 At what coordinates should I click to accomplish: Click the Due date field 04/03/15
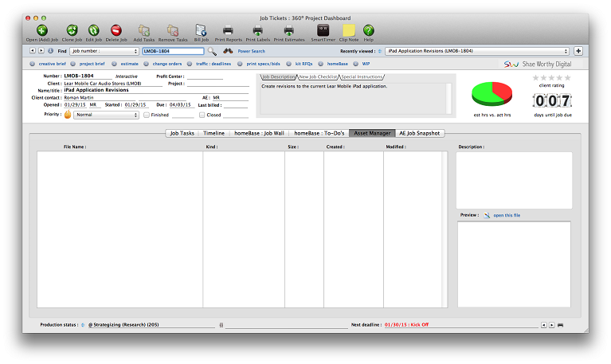coord(180,105)
